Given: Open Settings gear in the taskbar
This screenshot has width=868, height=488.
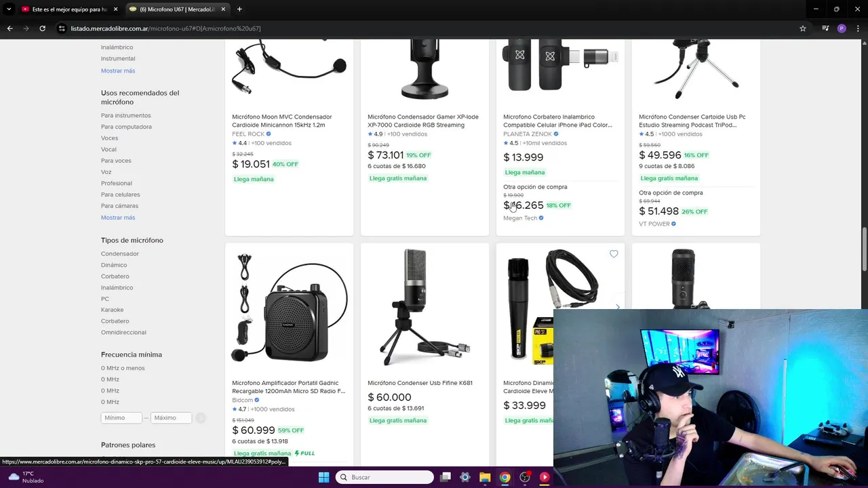Looking at the screenshot, I should point(465,477).
